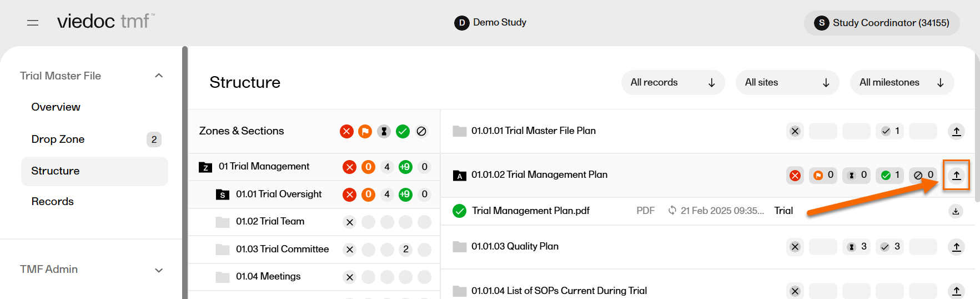
Task: Expand the All milestones dropdown
Action: (x=901, y=83)
